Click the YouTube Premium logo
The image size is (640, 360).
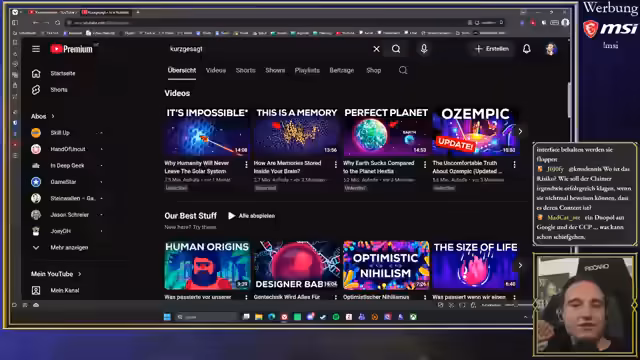pos(71,49)
